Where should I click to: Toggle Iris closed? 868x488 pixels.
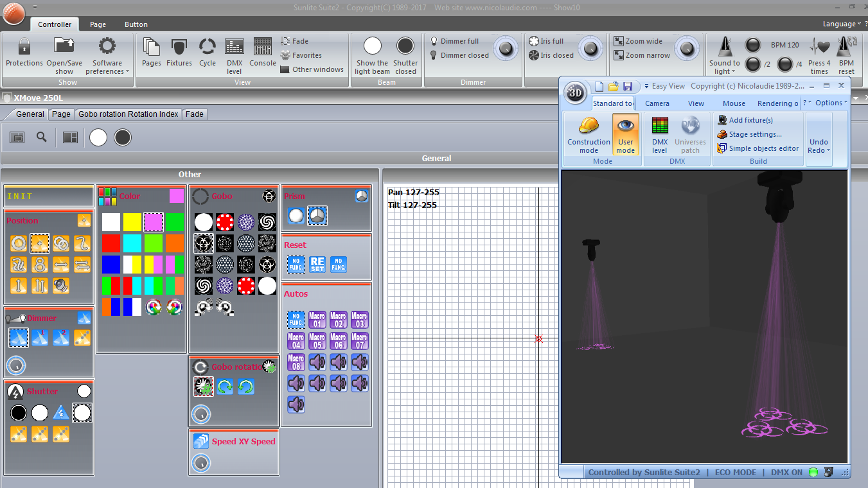pos(551,55)
